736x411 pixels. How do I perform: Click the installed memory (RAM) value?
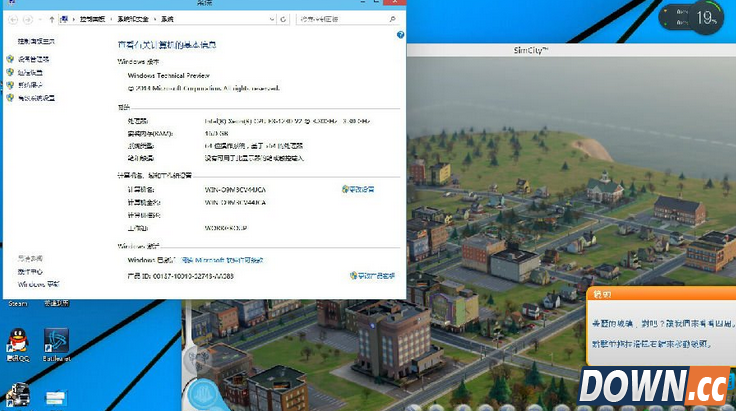pos(216,133)
